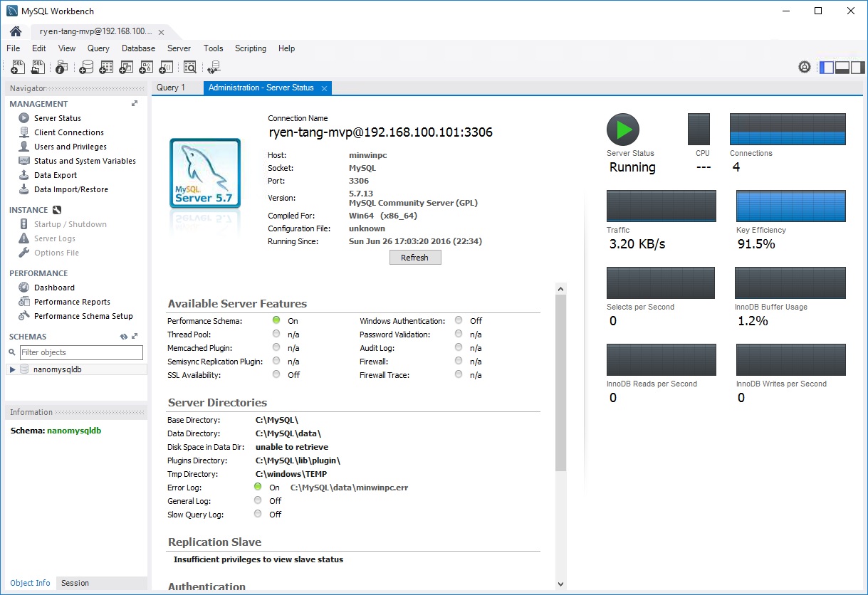Switch to the Object Info tab
Screen dimensions: 868x595
tap(30, 583)
